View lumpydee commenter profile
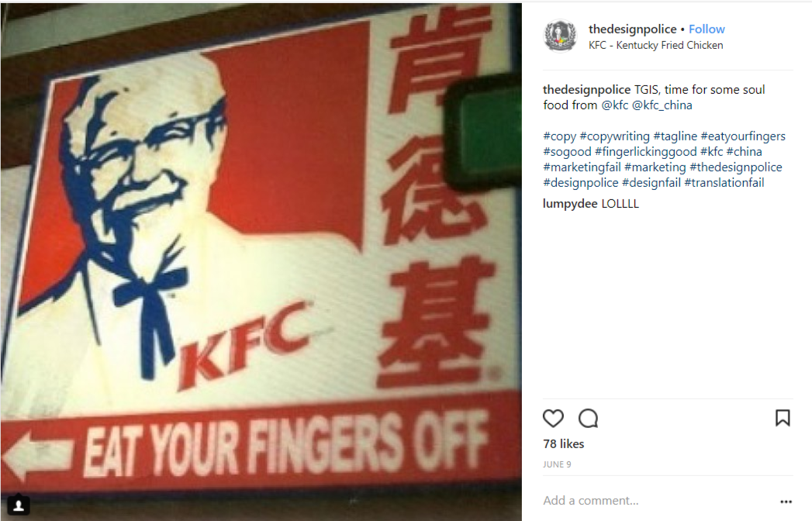Screen dimensions: 812x521 tap(570, 204)
